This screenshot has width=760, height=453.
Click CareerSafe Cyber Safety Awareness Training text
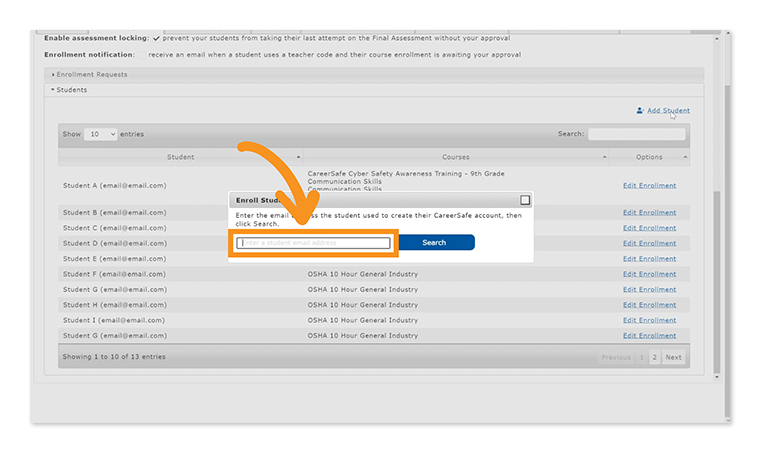406,173
